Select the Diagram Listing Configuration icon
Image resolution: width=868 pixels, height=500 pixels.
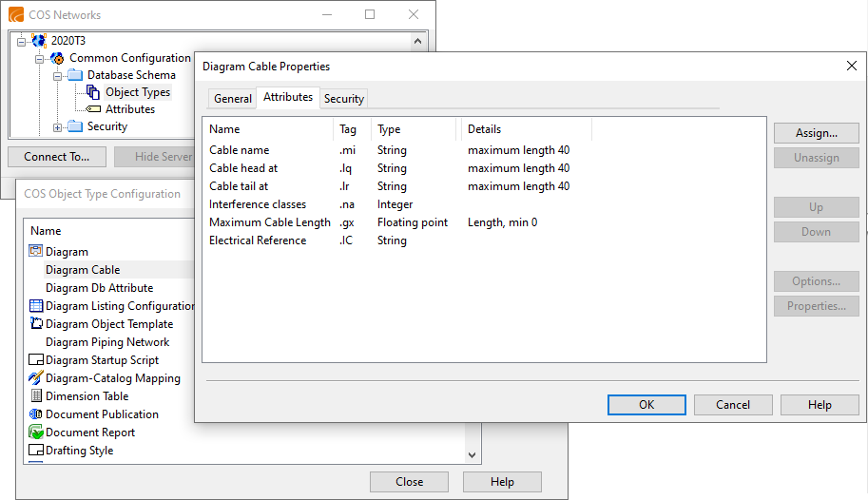tap(37, 306)
